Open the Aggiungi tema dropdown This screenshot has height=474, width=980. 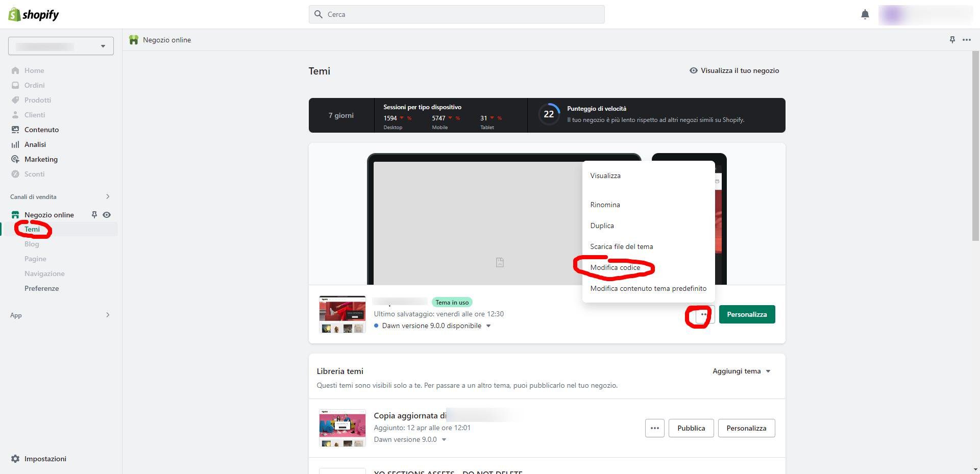point(741,371)
